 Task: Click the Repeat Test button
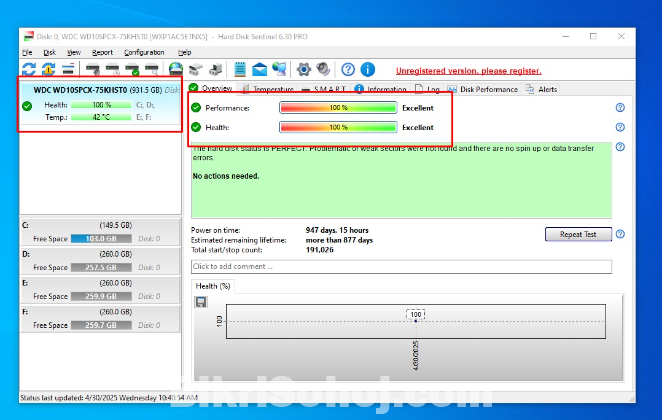coord(578,234)
